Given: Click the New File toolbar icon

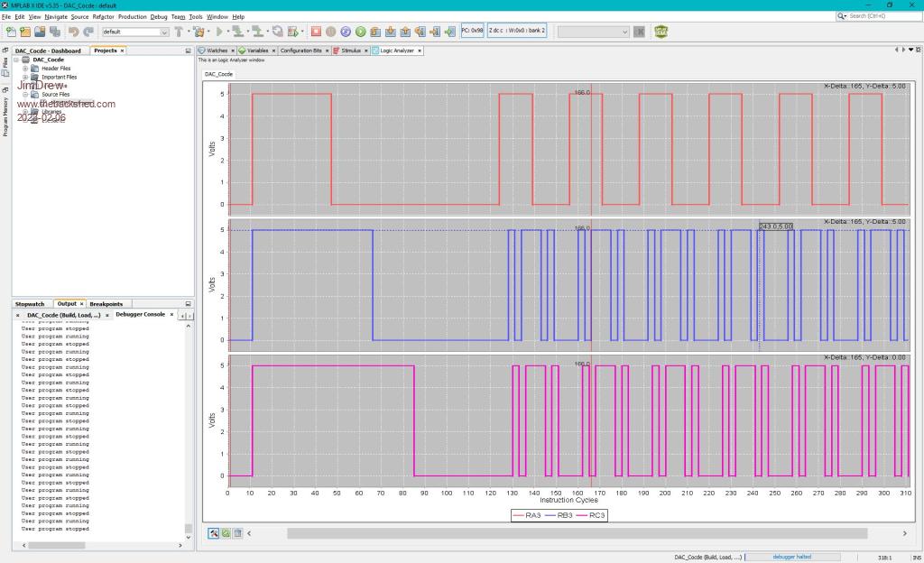Looking at the screenshot, I should (11, 32).
